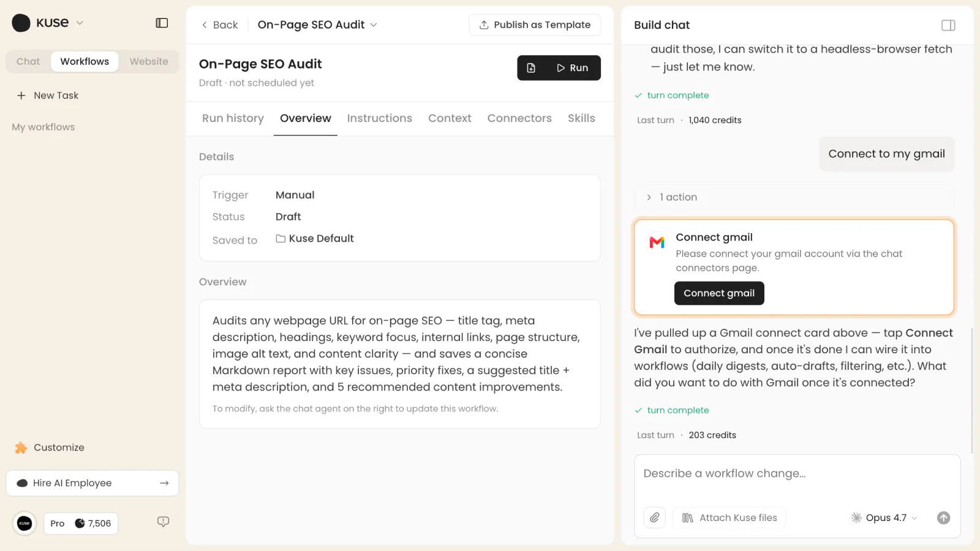The height and width of the screenshot is (551, 980).
Task: Click the paperclip attachment icon
Action: pos(655,518)
